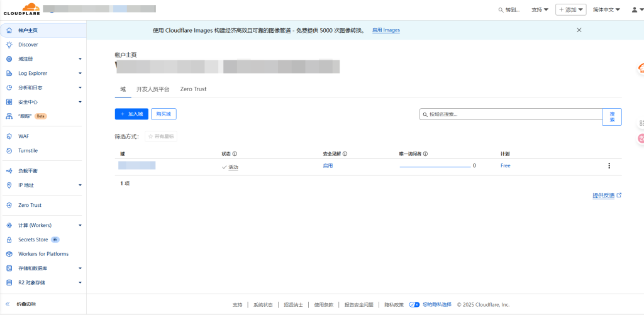Image resolution: width=644 pixels, height=315 pixels.
Task: Open the user profile icon
Action: click(x=635, y=10)
